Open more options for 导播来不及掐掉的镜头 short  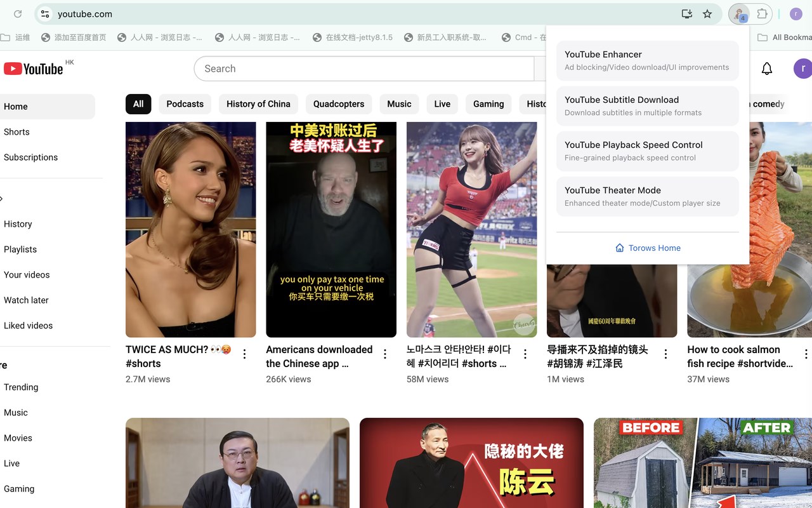point(665,354)
